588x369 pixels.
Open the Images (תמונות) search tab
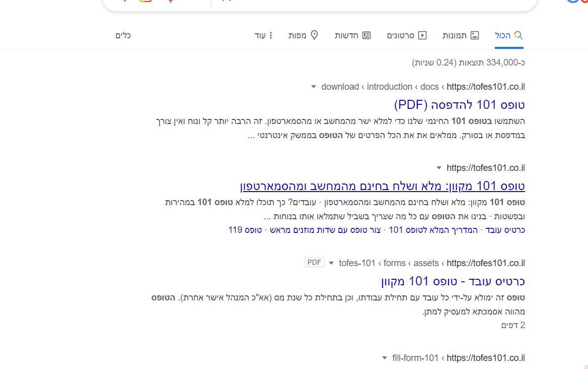point(461,35)
